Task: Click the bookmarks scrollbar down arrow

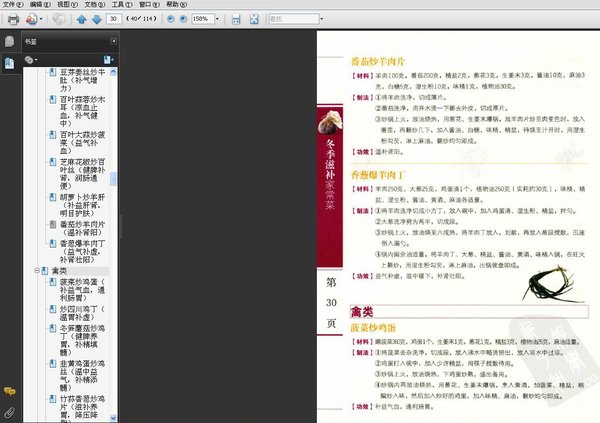Action: 113,418
